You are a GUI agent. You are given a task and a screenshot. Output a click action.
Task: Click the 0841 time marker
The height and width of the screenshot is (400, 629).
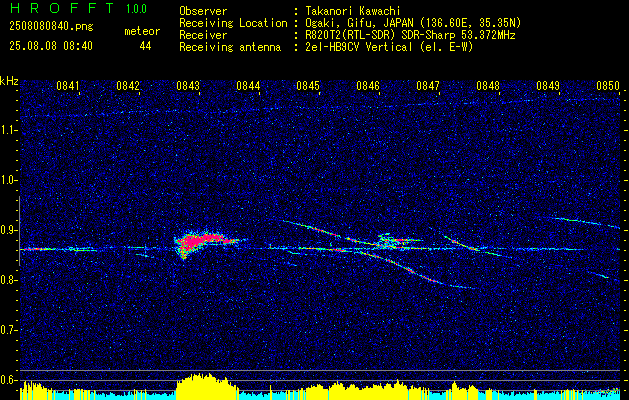click(67, 85)
